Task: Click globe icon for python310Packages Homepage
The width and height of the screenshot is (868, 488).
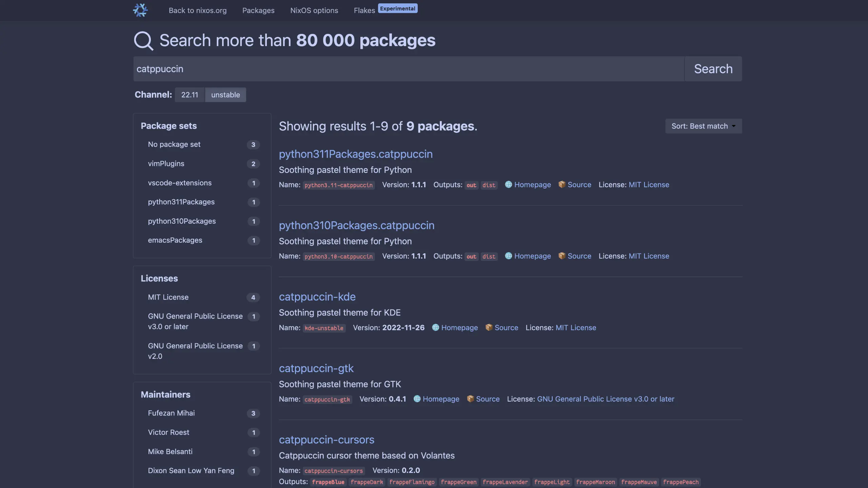Action: click(508, 256)
